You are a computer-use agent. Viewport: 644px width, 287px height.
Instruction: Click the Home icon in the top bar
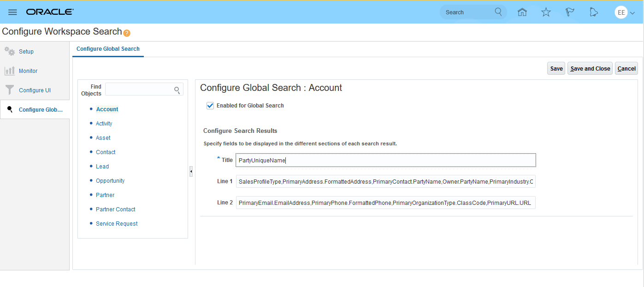[x=522, y=12]
